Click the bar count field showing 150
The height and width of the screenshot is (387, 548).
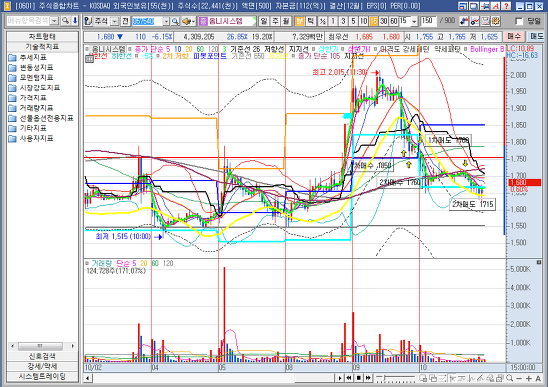coord(428,21)
